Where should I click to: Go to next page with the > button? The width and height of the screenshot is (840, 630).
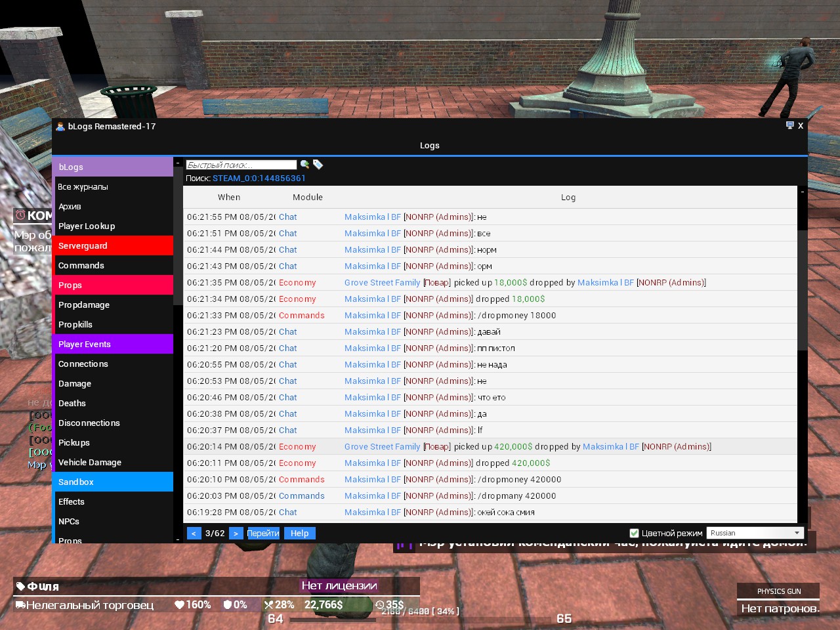[x=236, y=534]
